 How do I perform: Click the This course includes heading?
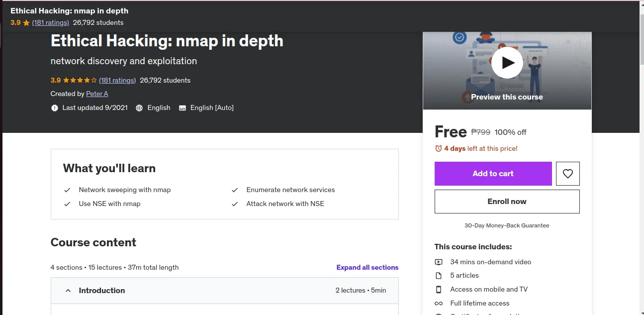click(x=473, y=247)
